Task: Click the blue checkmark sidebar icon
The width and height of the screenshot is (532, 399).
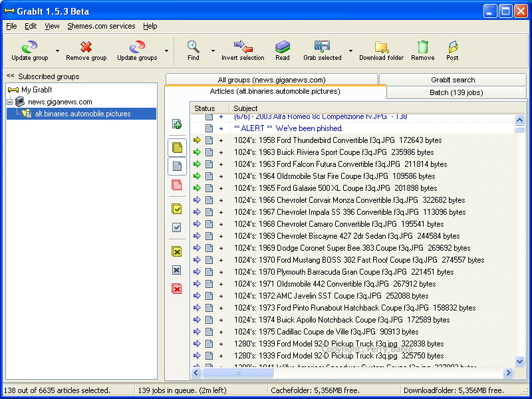Action: click(177, 227)
